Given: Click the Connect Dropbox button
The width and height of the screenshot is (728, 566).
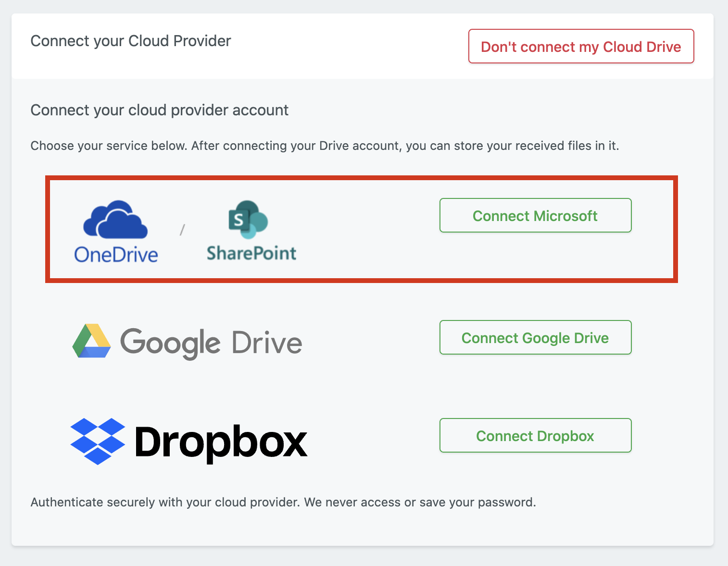Looking at the screenshot, I should pos(535,435).
